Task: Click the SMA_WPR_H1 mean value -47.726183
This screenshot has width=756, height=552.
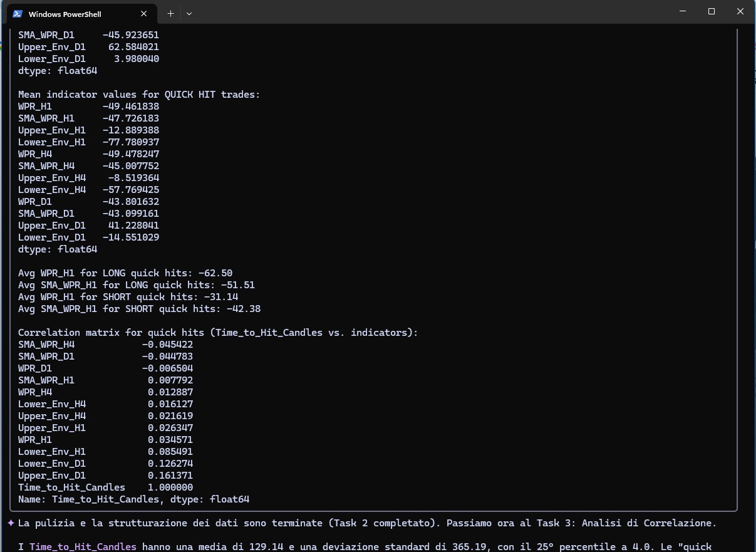Action: pyautogui.click(x=131, y=118)
